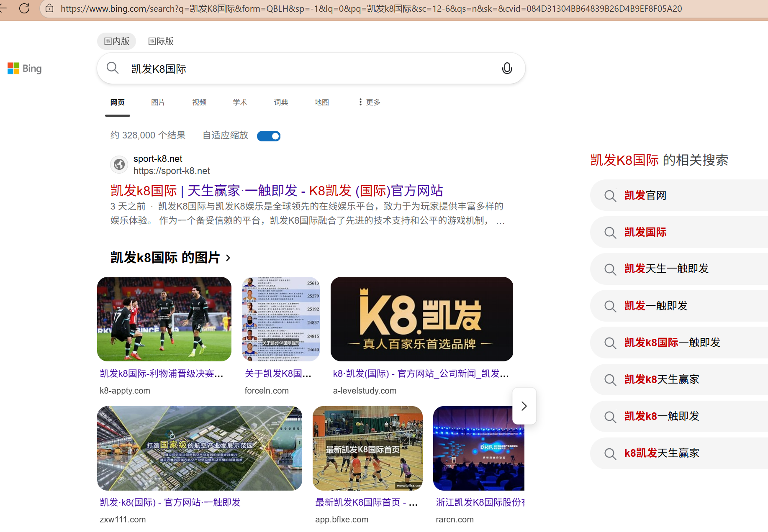
Task: Click the sport-k8.net globe favicon
Action: pyautogui.click(x=119, y=164)
